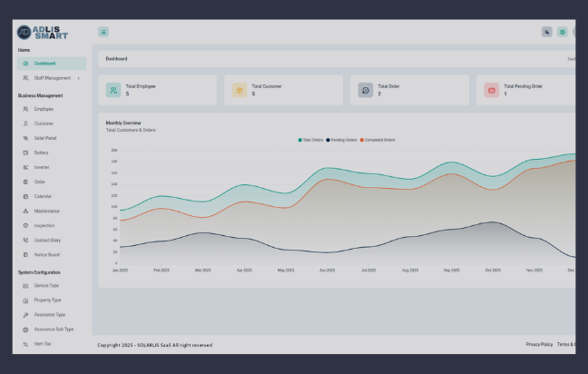
Task: Click the yellow Total Customer card icon
Action: [x=239, y=90]
